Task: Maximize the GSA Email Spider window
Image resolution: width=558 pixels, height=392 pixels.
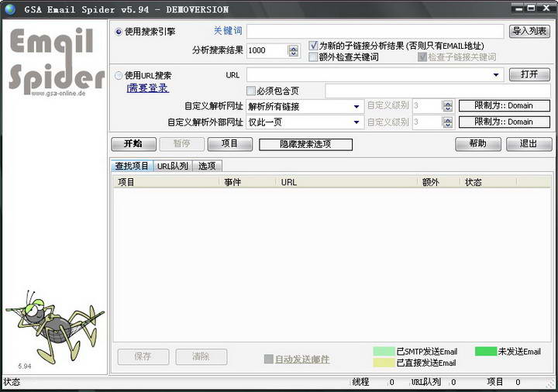Action: pyautogui.click(x=532, y=8)
